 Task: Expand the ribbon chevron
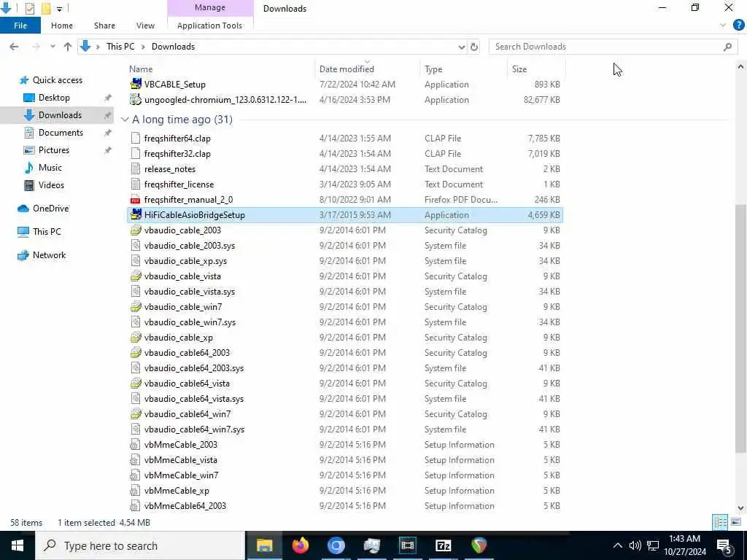point(723,26)
